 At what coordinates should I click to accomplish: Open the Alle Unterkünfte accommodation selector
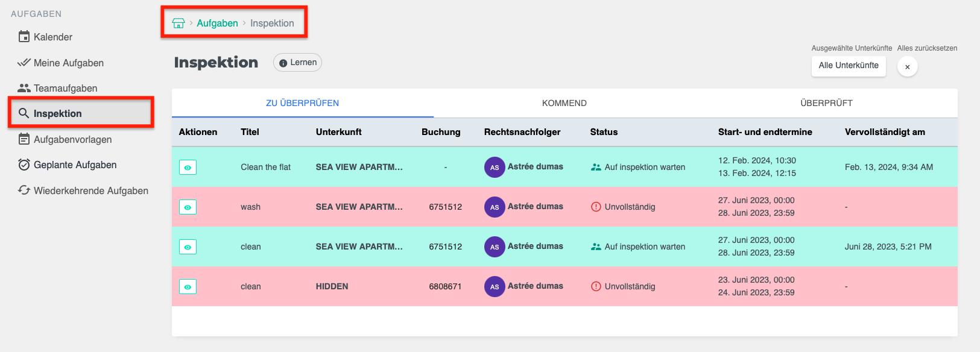coord(849,66)
